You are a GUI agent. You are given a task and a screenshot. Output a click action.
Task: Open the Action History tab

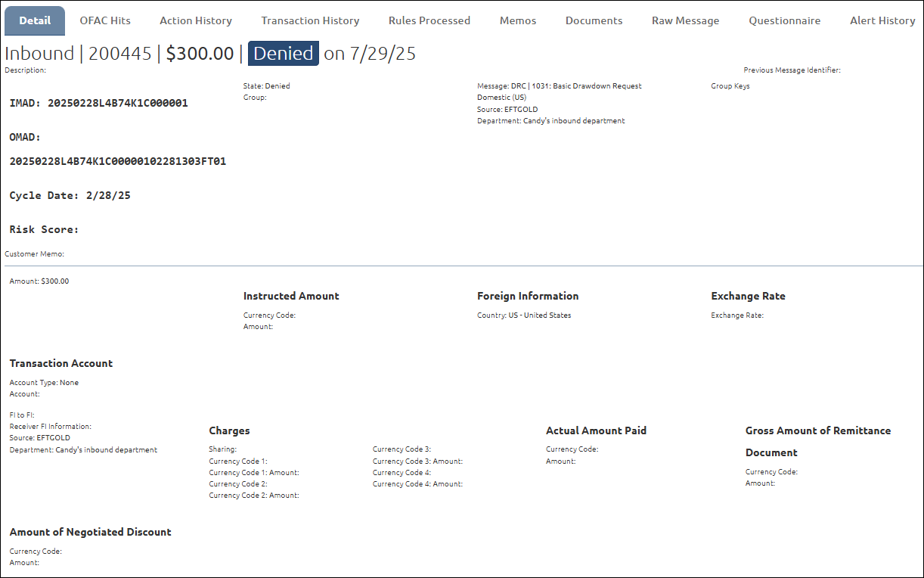[x=195, y=20]
